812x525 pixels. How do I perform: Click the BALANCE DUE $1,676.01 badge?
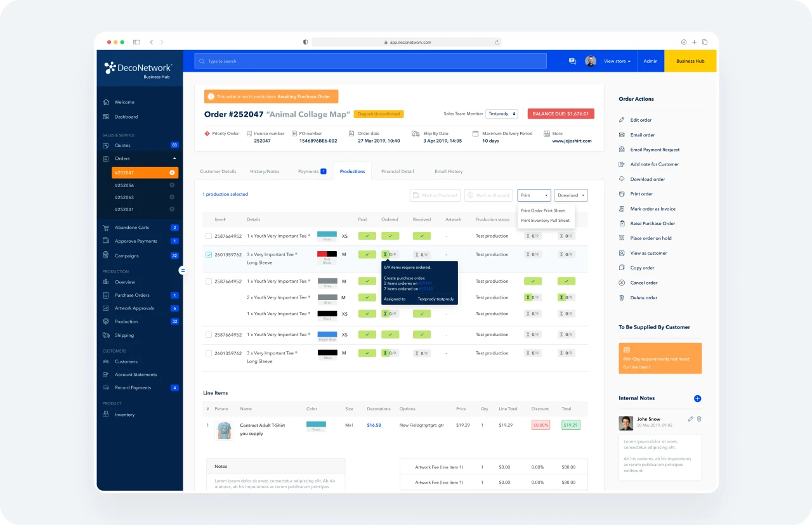point(561,114)
